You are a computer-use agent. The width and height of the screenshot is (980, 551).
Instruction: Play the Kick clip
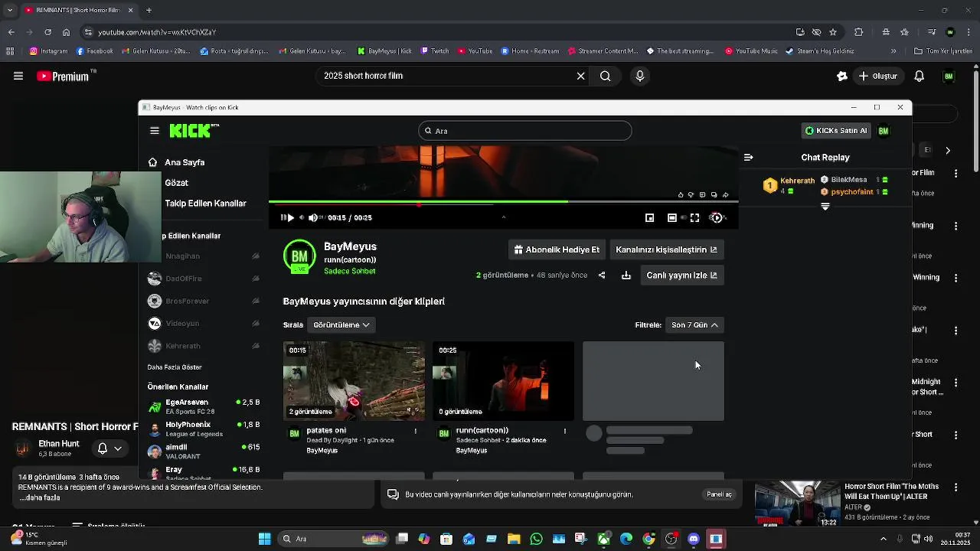[289, 218]
